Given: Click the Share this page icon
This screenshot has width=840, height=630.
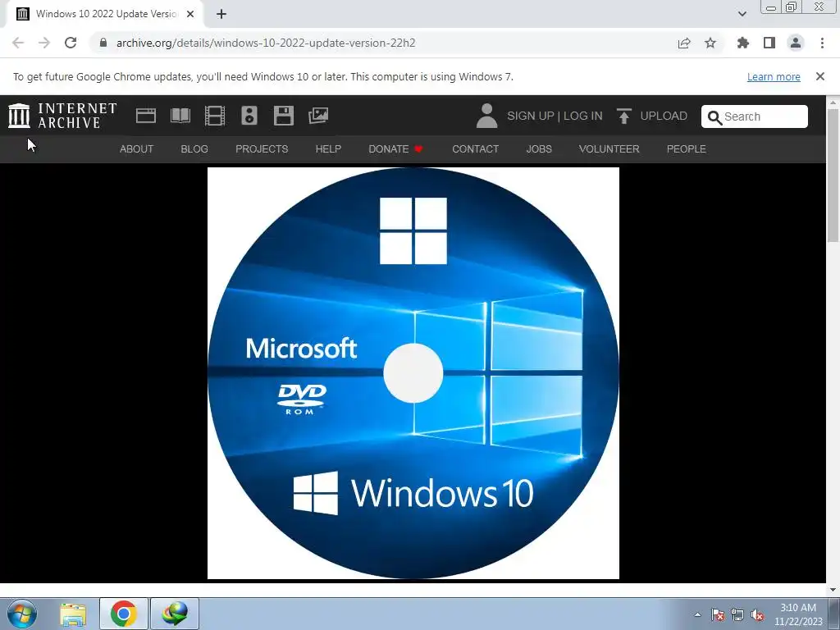Looking at the screenshot, I should click(x=684, y=43).
